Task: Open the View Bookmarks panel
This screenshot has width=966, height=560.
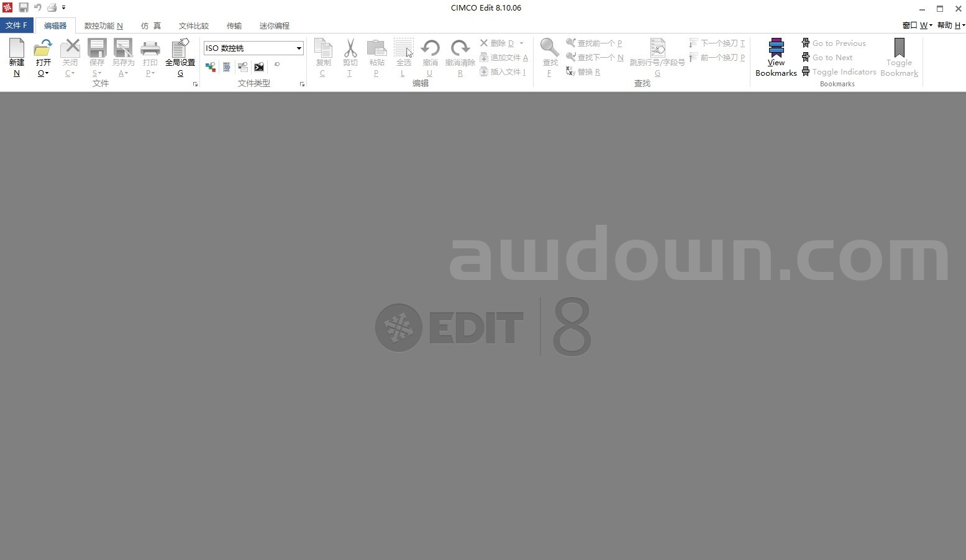Action: (776, 57)
